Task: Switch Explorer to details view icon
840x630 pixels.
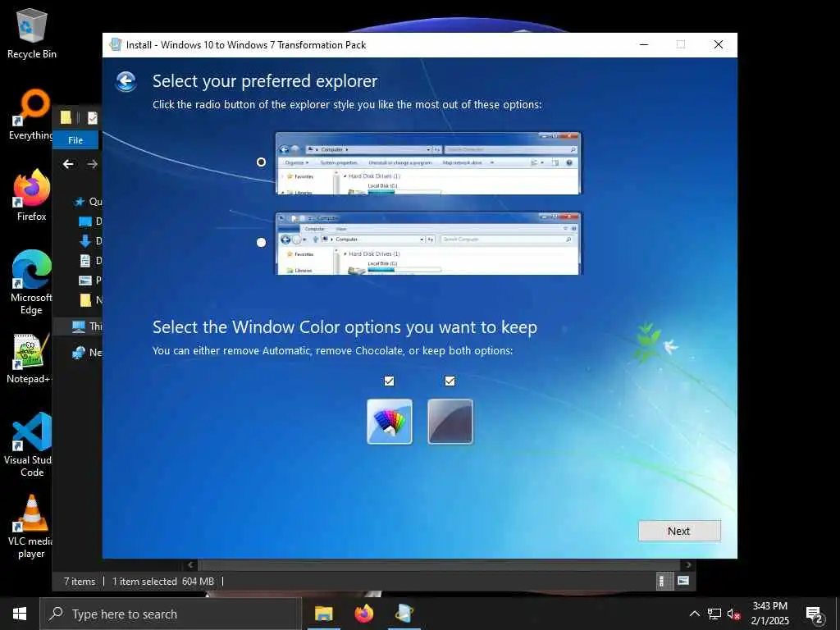Action: [664, 582]
